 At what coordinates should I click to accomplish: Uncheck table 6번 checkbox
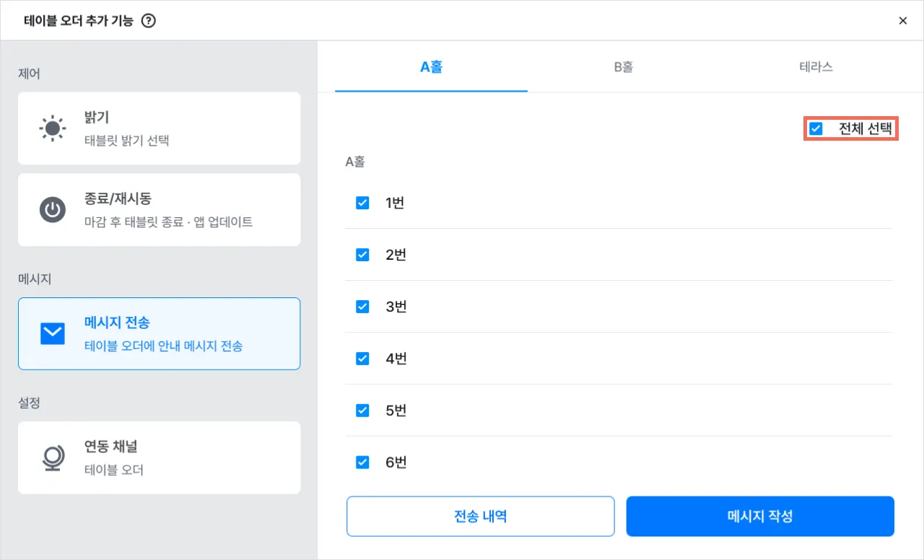[362, 463]
